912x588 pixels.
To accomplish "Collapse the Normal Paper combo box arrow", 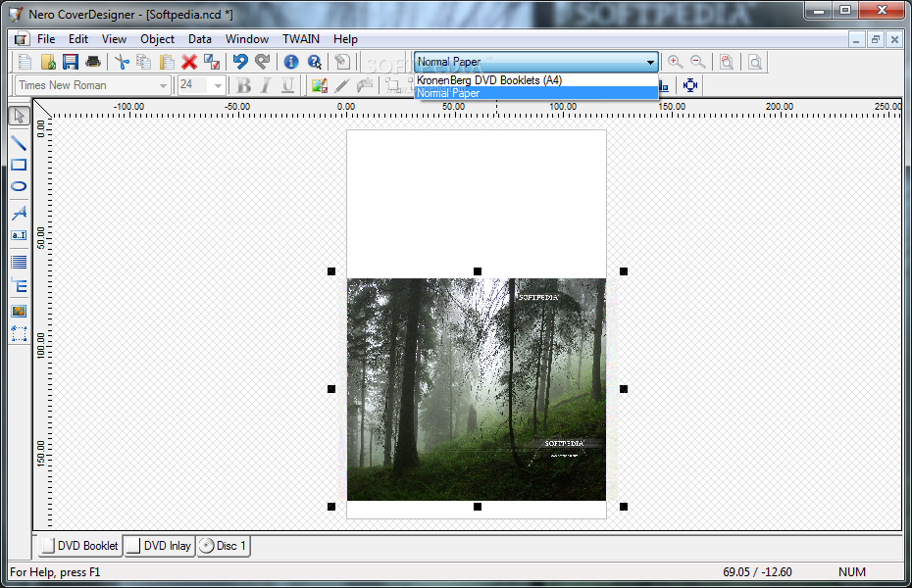I will 650,62.
